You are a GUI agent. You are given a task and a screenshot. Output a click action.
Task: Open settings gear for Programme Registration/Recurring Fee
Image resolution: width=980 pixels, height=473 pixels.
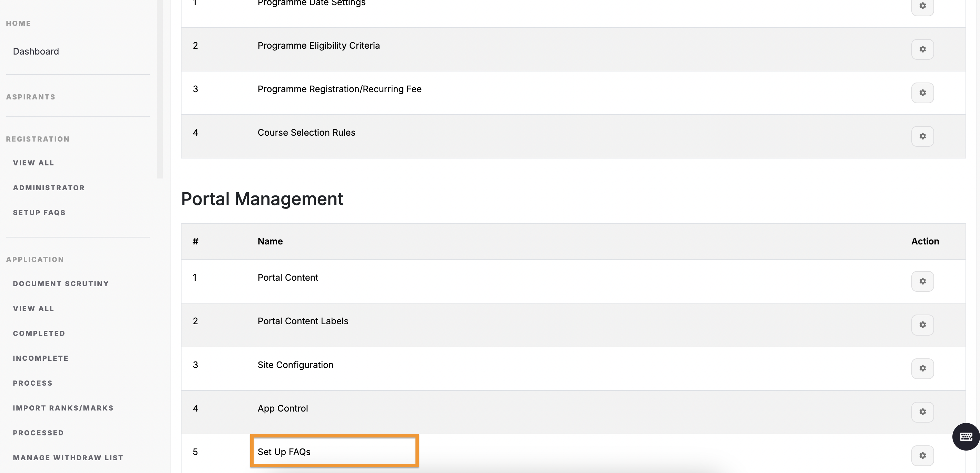pyautogui.click(x=922, y=93)
